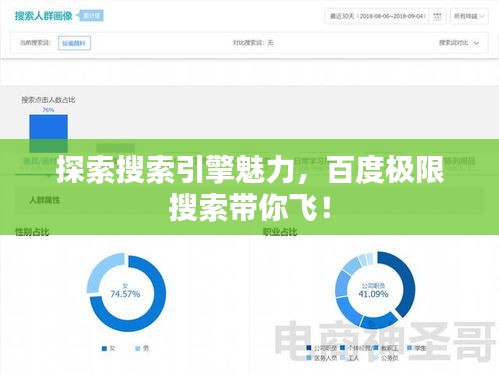Toggle the 公务员 legend item
Viewport: 499px width, 375px height.
(386, 358)
